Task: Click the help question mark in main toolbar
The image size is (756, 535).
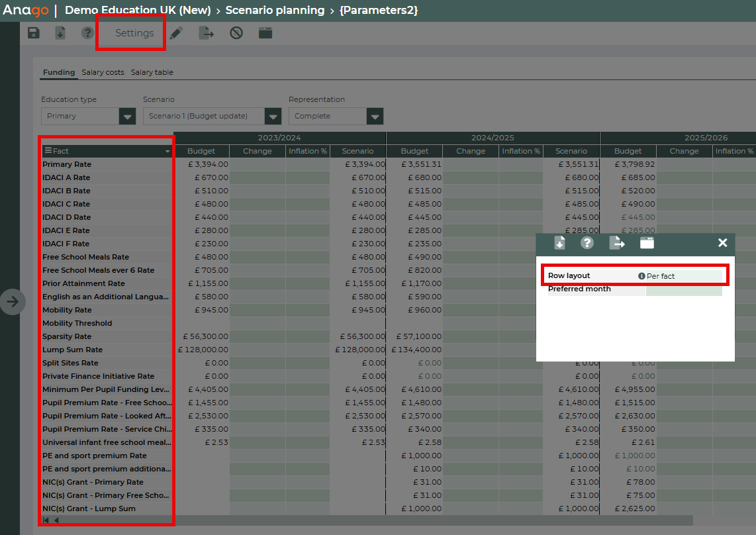Action: [x=87, y=33]
